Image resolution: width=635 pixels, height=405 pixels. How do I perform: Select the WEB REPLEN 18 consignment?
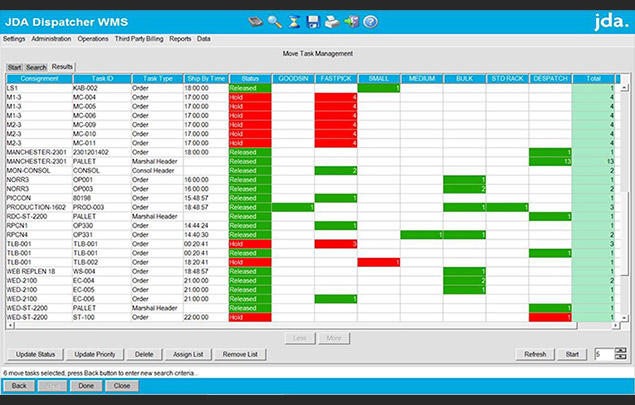pyautogui.click(x=39, y=271)
